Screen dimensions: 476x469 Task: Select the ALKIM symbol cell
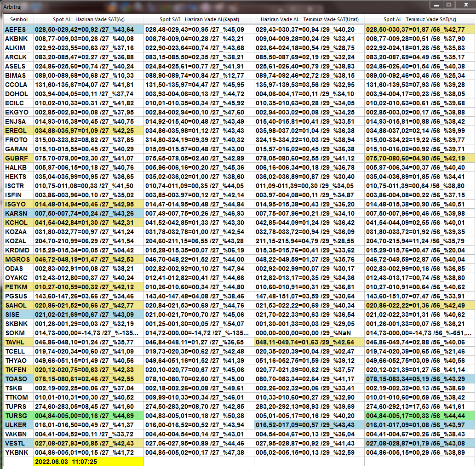click(x=18, y=48)
